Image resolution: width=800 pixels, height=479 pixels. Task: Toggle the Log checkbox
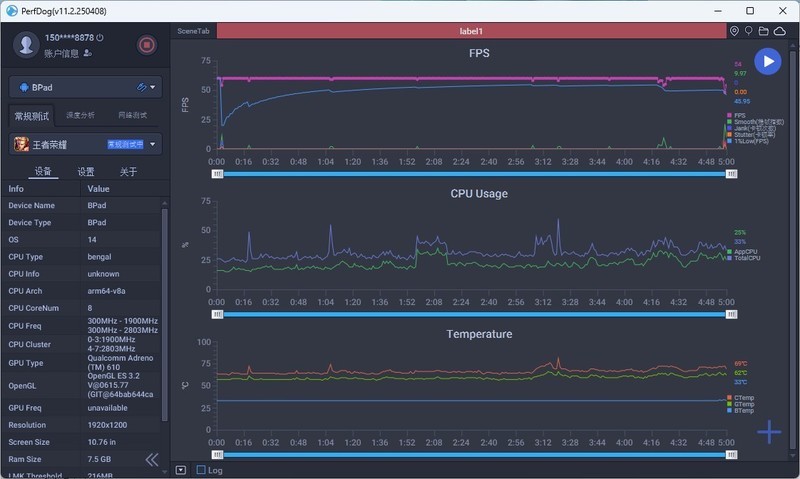(x=201, y=469)
